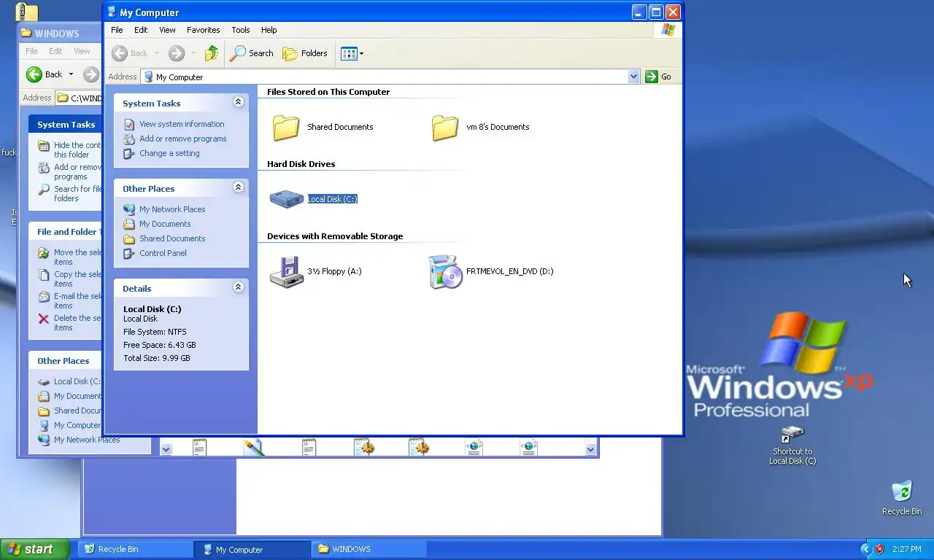The height and width of the screenshot is (560, 934).
Task: Open the Edit menu in My Computer
Action: (141, 30)
